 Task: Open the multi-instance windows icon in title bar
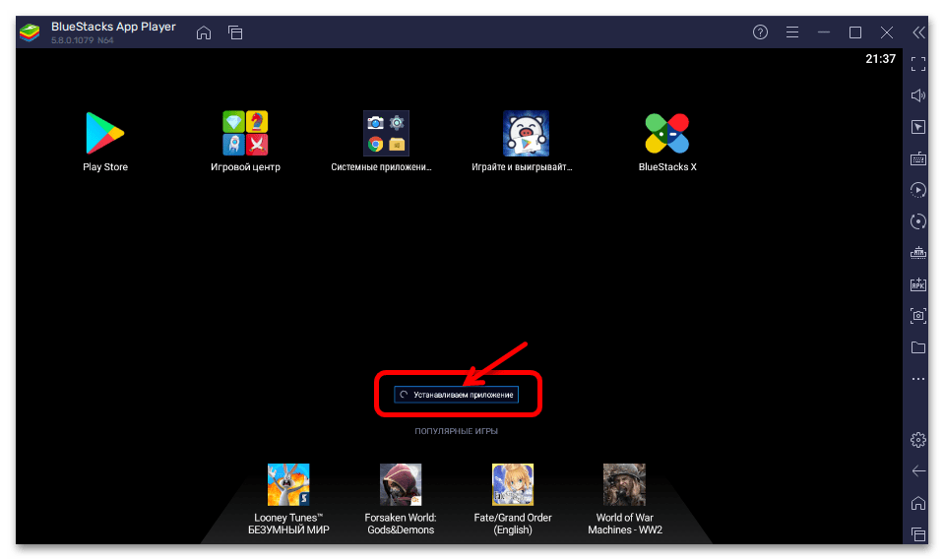coord(235,32)
